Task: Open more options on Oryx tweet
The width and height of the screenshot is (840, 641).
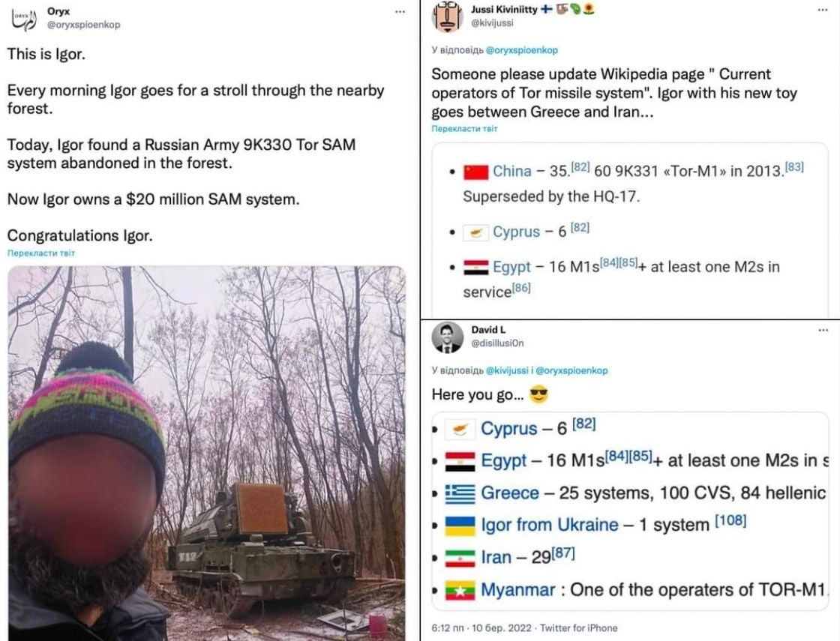Action: point(400,12)
